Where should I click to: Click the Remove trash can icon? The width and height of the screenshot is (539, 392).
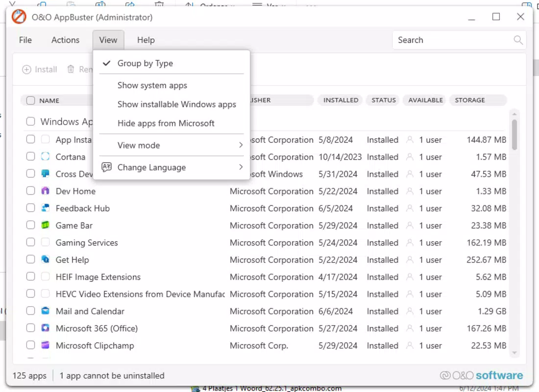pos(71,69)
